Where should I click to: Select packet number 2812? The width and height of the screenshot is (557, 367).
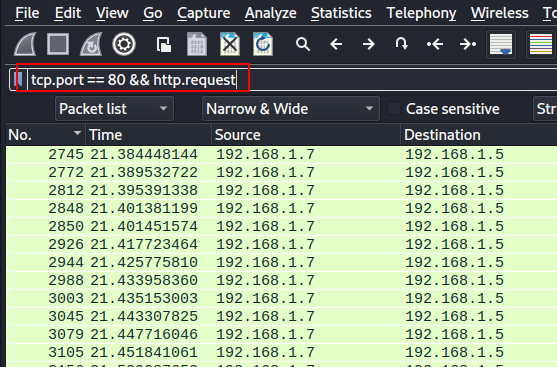tap(281, 190)
